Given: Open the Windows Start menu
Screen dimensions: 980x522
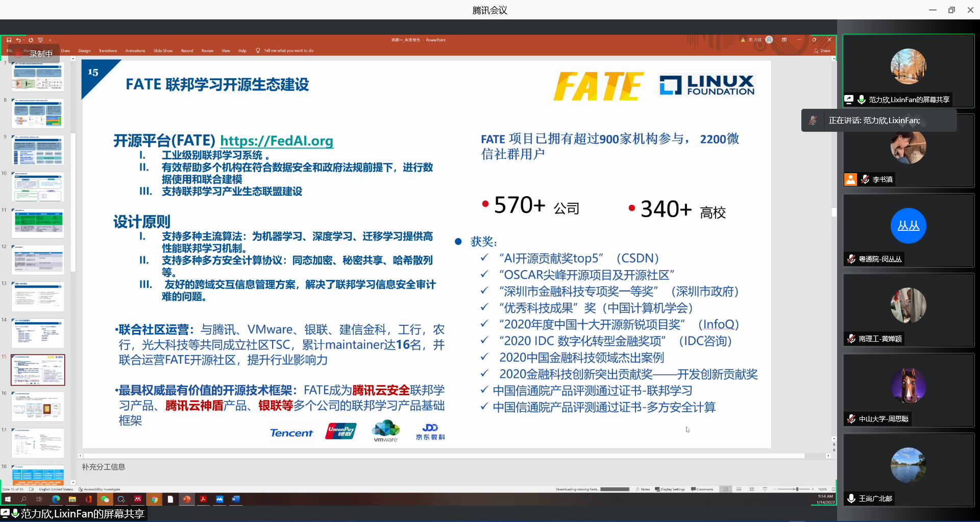Looking at the screenshot, I should point(8,499).
